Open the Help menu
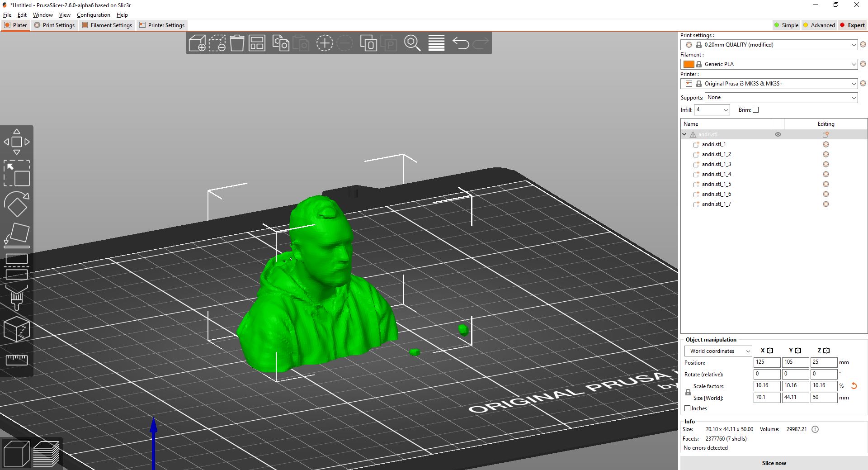868x470 pixels. (x=122, y=15)
